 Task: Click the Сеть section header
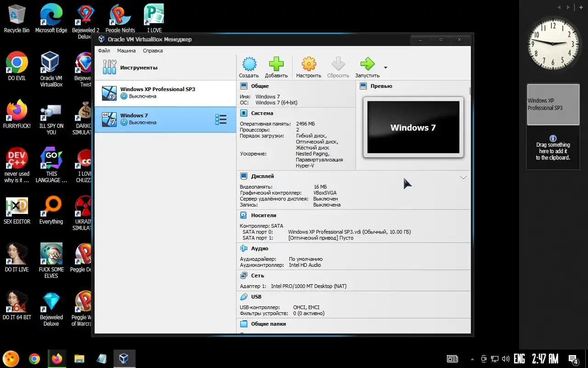[258, 276]
